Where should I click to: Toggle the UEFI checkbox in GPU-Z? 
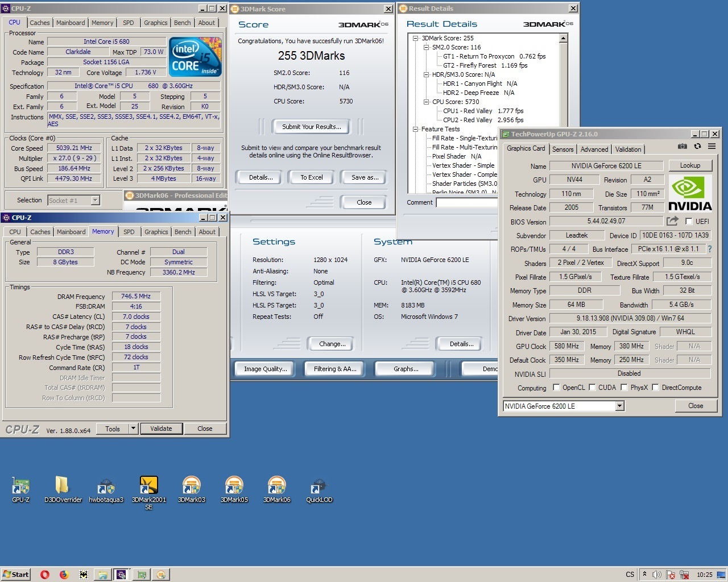click(689, 221)
